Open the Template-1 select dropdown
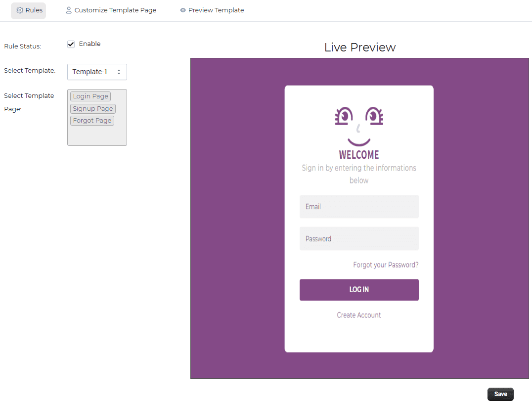Viewport: 532px width, 403px height. tap(97, 72)
